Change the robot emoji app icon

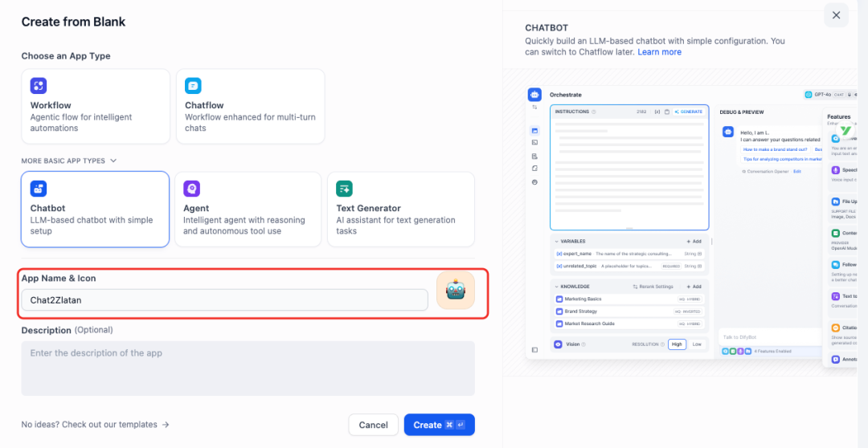456,290
